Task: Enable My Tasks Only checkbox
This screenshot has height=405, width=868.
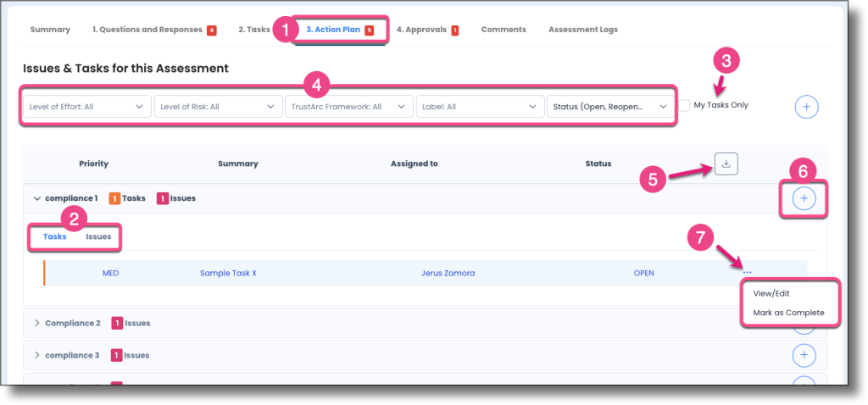Action: [x=685, y=105]
